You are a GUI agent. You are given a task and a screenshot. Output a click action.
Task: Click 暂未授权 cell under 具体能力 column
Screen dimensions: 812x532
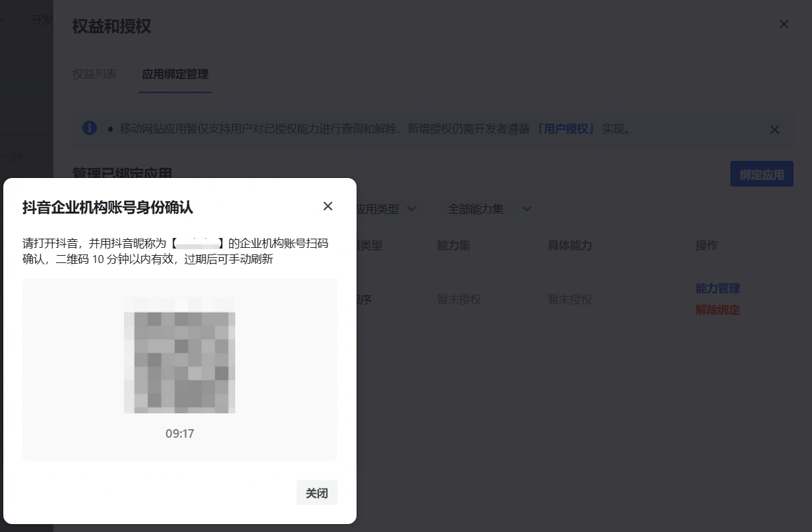pyautogui.click(x=569, y=299)
